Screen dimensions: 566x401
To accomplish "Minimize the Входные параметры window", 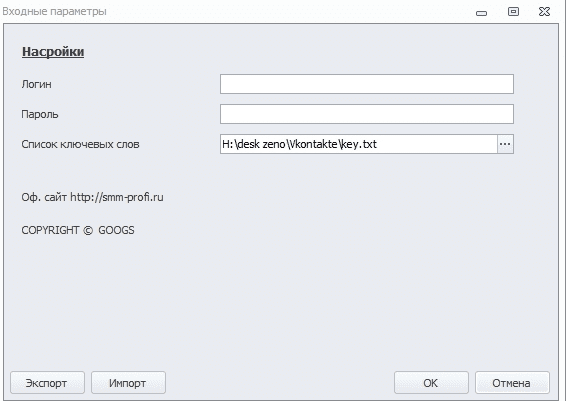I will coord(481,13).
